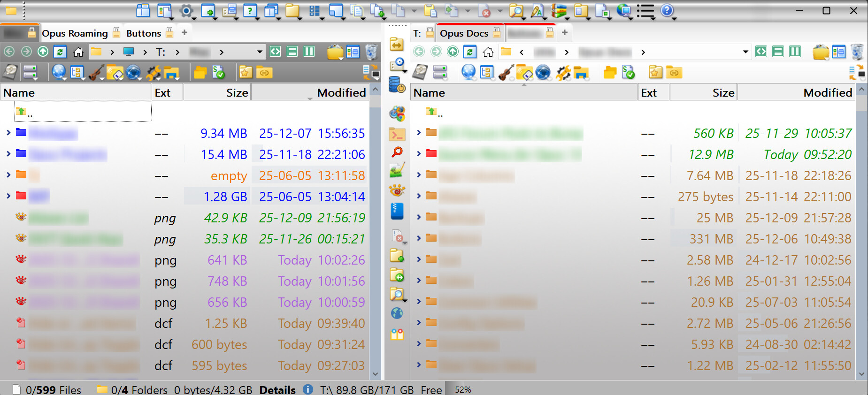Open the left pane path dropdown
Image resolution: width=868 pixels, height=395 pixels.
(x=260, y=52)
